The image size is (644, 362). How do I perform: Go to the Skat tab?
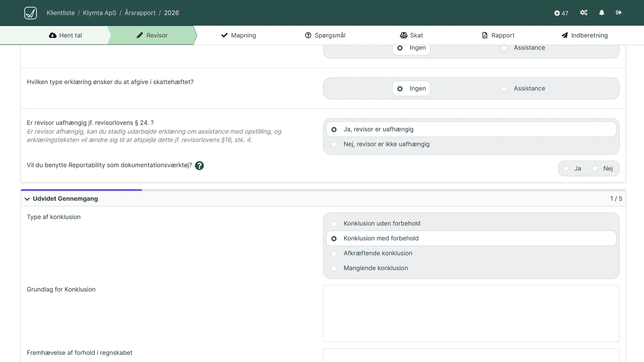411,35
